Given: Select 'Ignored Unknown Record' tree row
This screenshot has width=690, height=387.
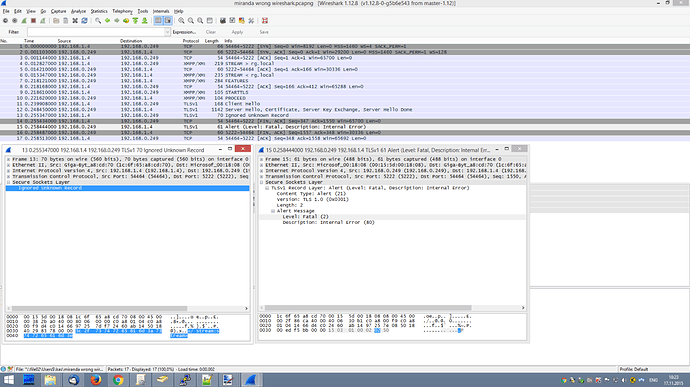Looking at the screenshot, I should (128, 188).
